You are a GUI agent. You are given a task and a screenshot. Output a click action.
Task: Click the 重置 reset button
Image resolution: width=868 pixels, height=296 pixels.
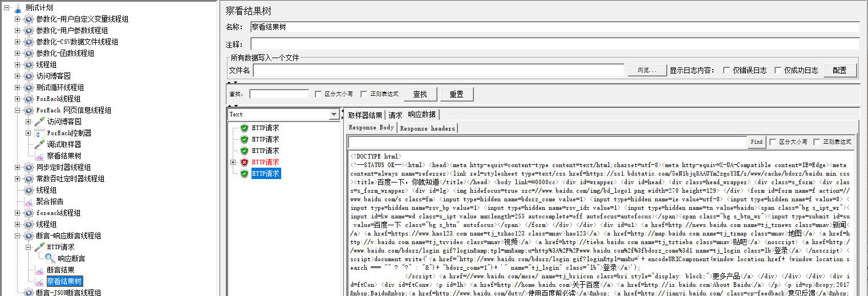[456, 94]
